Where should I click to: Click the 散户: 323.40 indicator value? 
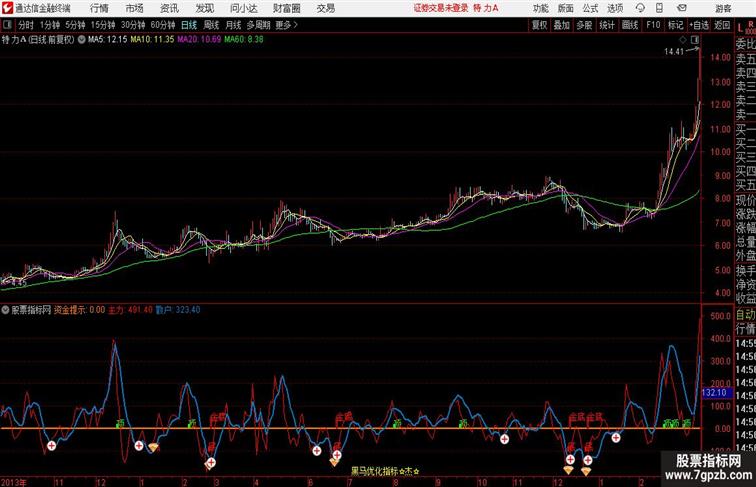[x=178, y=310]
